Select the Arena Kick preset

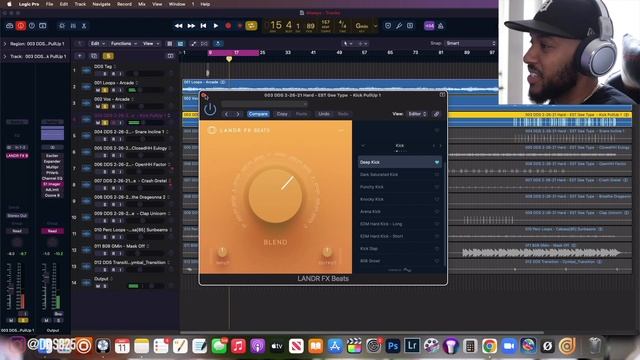pyautogui.click(x=400, y=211)
